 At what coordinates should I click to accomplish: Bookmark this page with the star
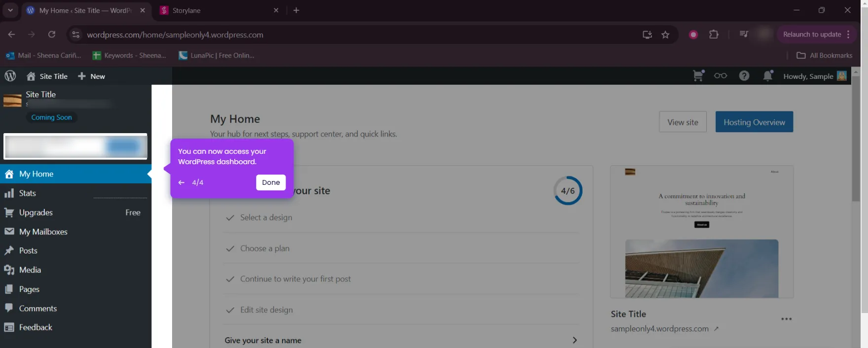pos(665,35)
